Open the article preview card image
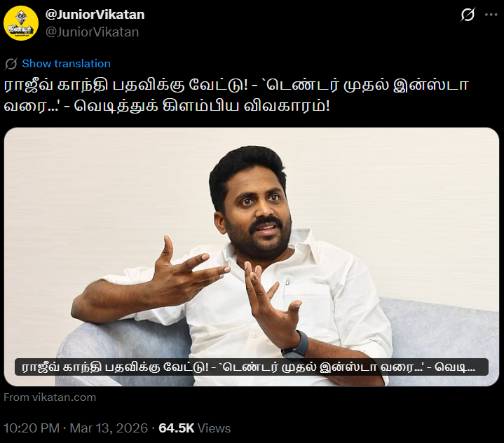Image resolution: width=504 pixels, height=443 pixels. (x=252, y=257)
